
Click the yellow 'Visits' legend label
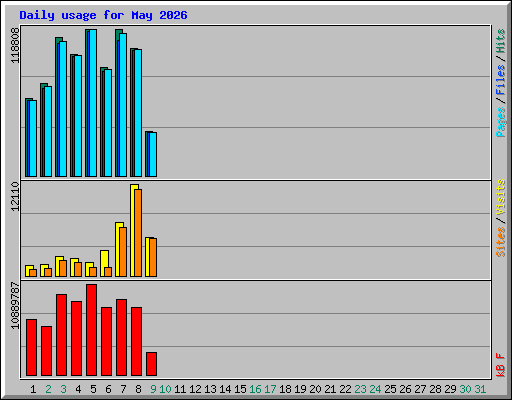pos(501,197)
